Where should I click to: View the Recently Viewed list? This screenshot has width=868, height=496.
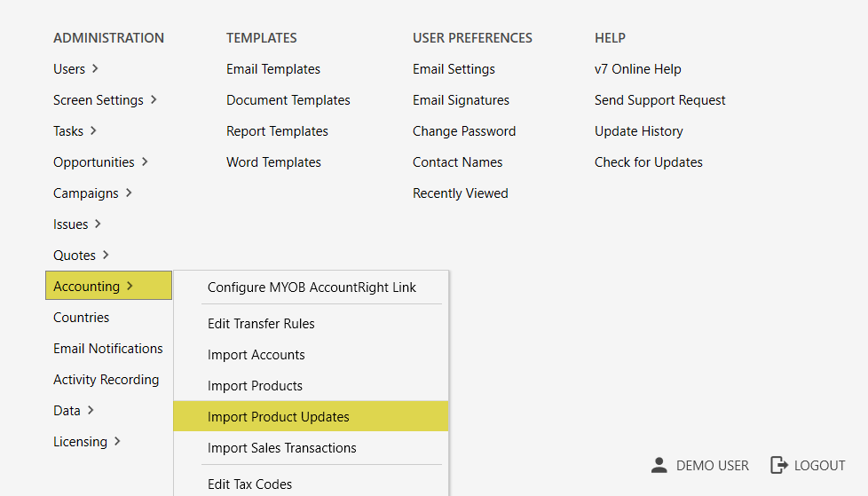coord(461,193)
